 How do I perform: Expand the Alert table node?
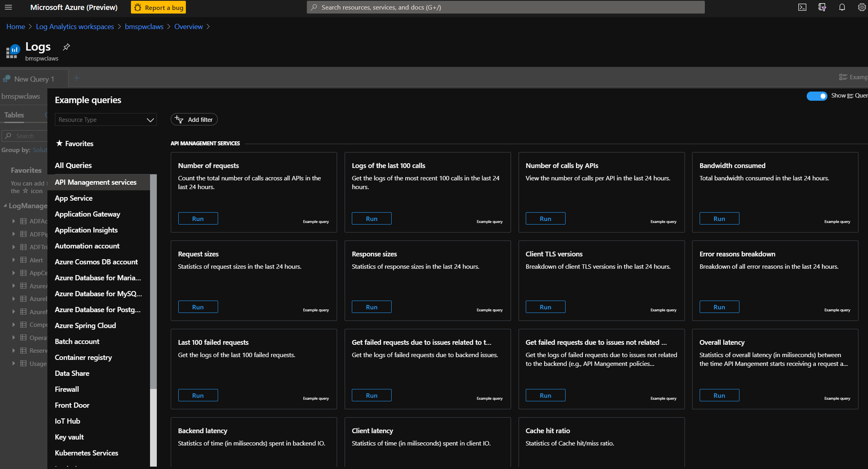[14, 260]
